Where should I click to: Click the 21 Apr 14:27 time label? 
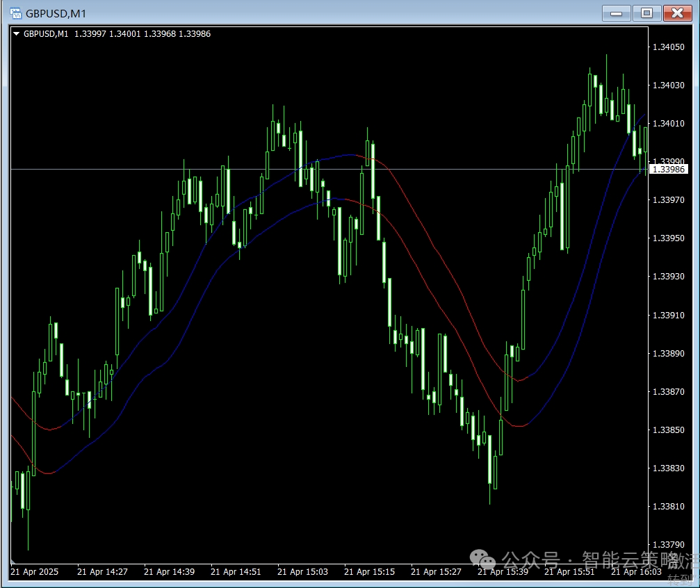[x=102, y=572]
